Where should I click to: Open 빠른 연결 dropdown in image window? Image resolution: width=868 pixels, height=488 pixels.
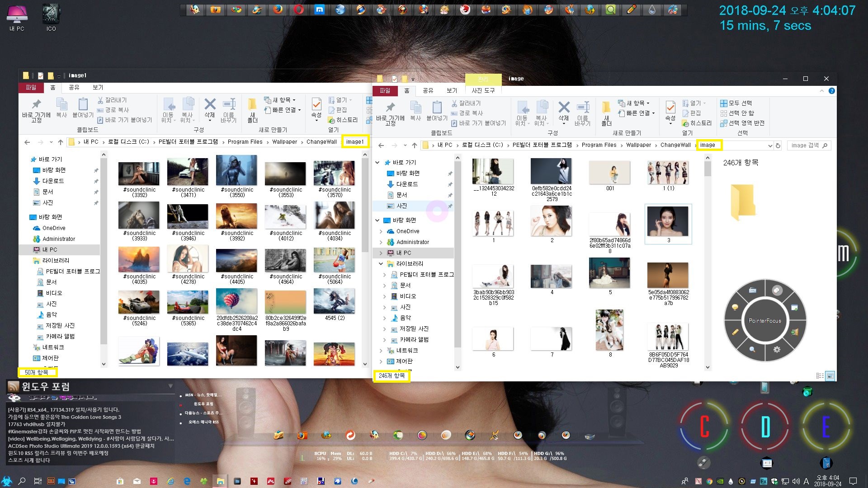637,113
